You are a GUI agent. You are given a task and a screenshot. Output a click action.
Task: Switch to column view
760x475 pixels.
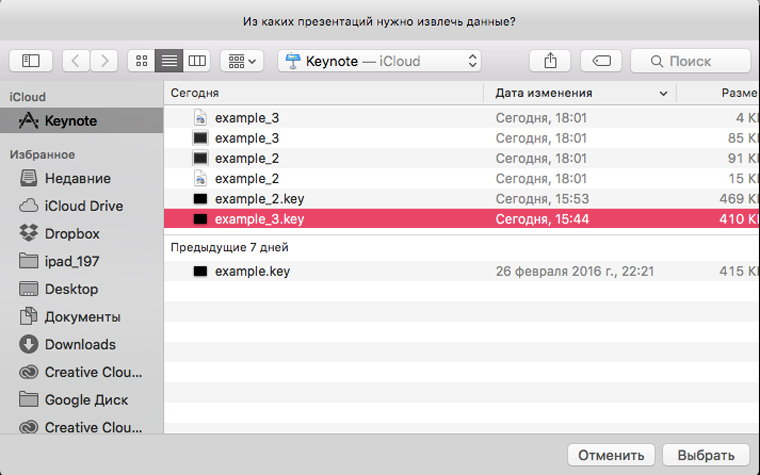(x=197, y=61)
